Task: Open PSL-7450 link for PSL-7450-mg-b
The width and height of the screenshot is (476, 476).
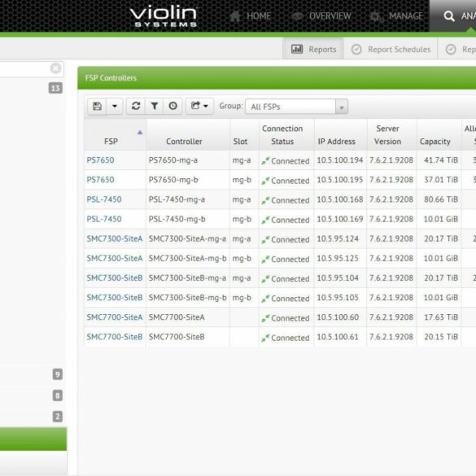Action: tap(104, 219)
